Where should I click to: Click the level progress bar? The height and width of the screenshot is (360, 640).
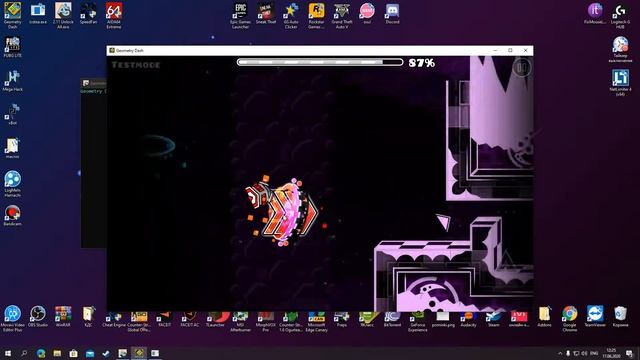320,62
